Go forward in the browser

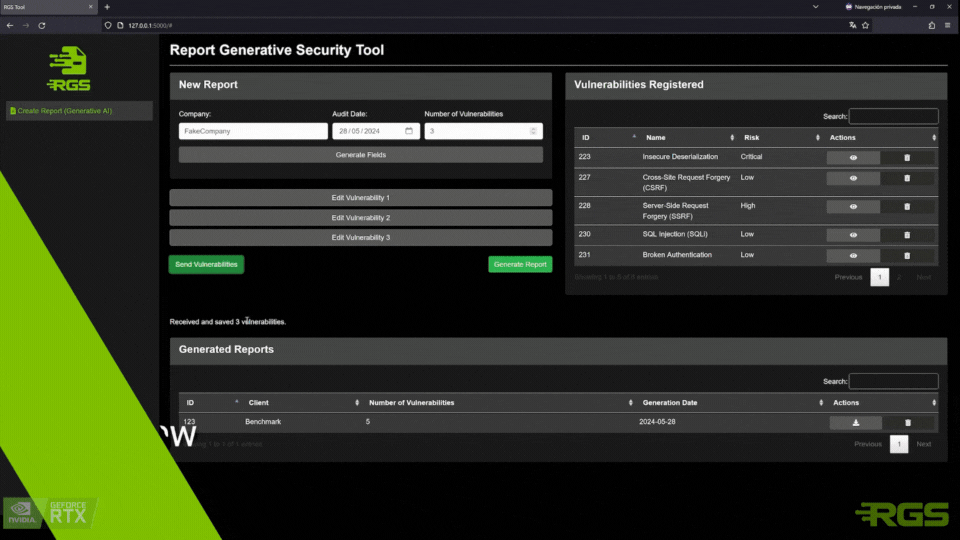tap(26, 25)
